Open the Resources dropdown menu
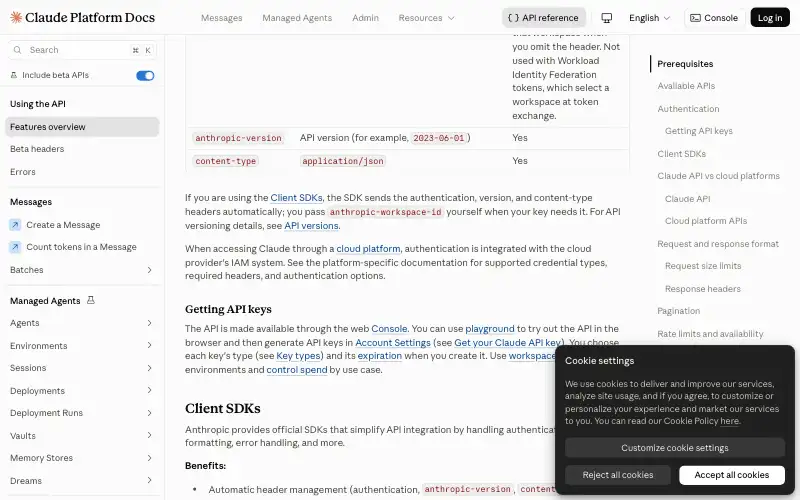800x500 pixels. (426, 18)
